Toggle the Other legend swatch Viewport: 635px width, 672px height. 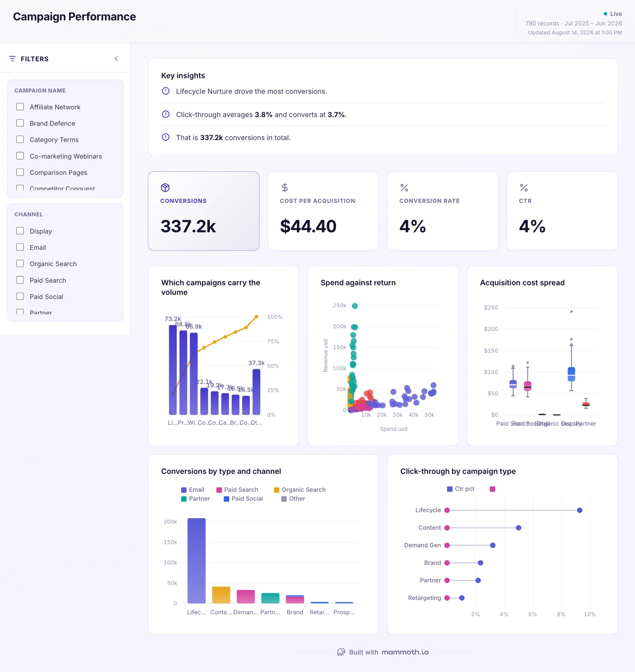point(284,499)
